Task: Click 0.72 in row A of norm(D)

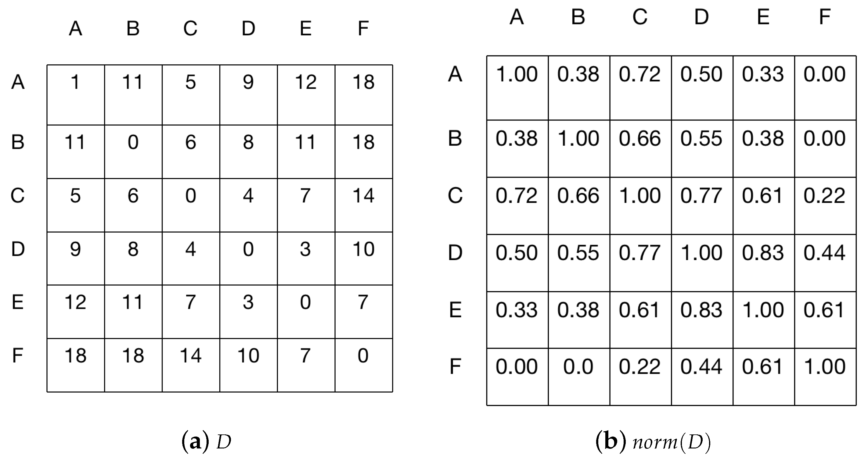Action: pos(640,74)
